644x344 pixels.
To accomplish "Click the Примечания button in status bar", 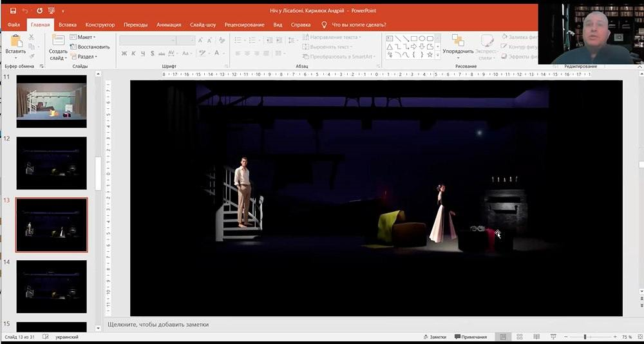I will point(471,337).
